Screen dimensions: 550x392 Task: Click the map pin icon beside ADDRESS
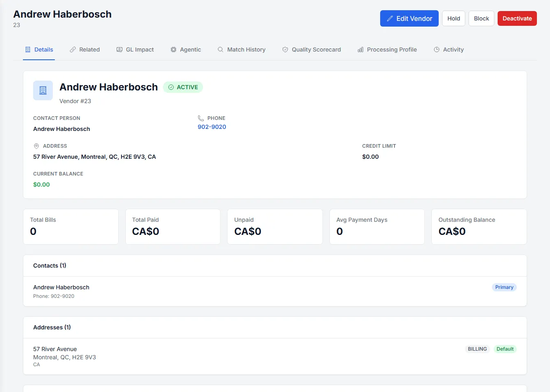tap(36, 146)
